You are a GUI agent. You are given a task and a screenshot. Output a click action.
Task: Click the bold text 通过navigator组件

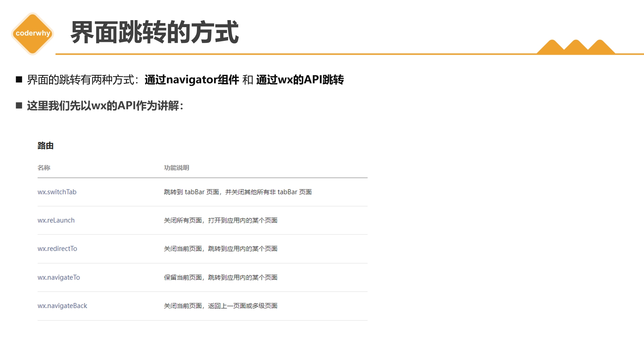coord(192,80)
